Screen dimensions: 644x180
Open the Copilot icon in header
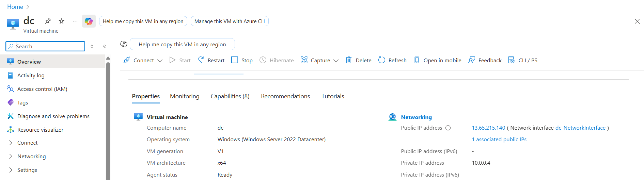tap(89, 21)
